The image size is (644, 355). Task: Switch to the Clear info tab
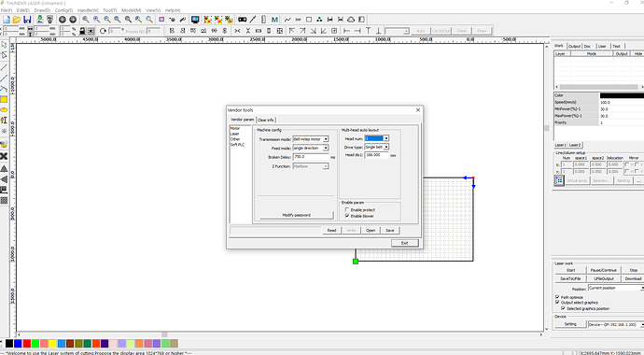pos(266,120)
